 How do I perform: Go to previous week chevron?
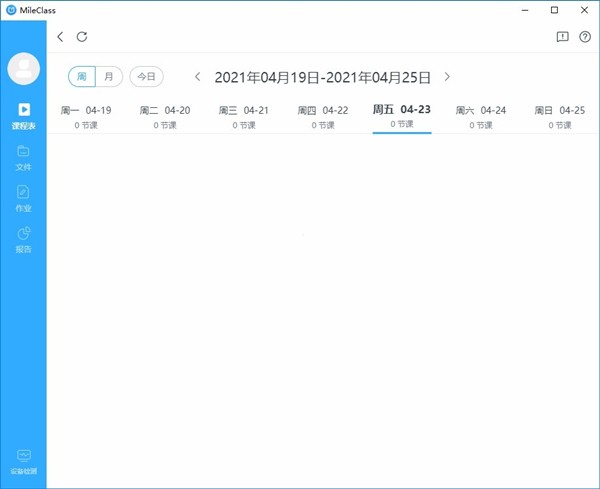point(197,77)
